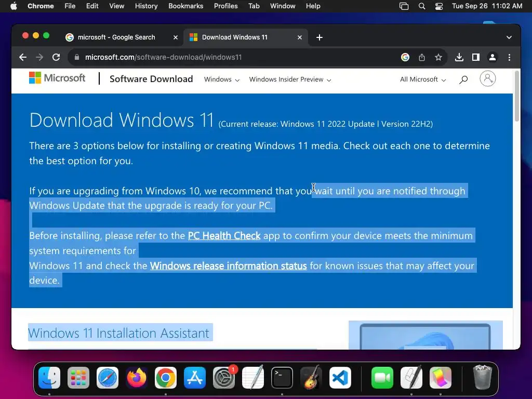Screen dimensions: 532x399
Task: Sign in with account avatar icon
Action: [487, 79]
